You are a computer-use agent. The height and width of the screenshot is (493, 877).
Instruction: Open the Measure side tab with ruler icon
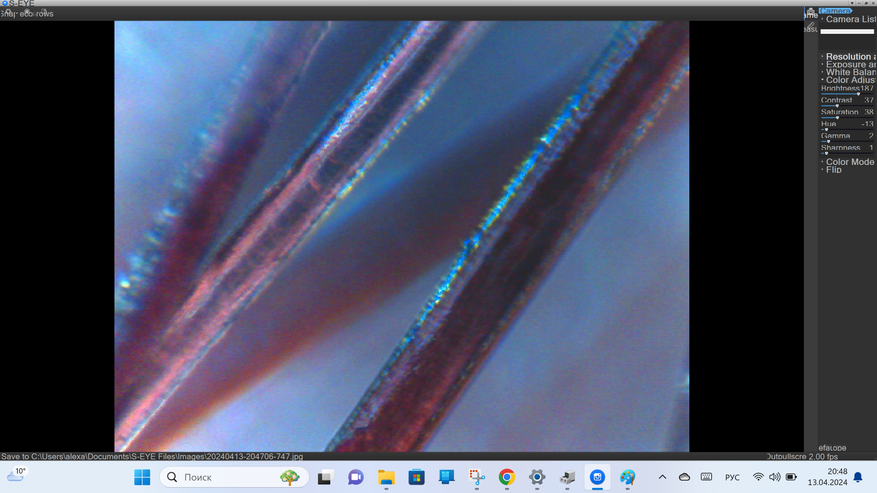(x=810, y=27)
